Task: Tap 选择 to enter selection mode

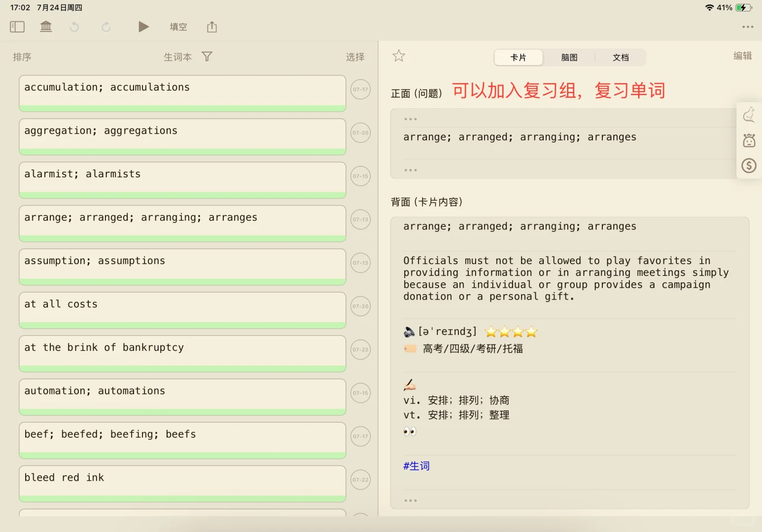Action: pyautogui.click(x=355, y=57)
